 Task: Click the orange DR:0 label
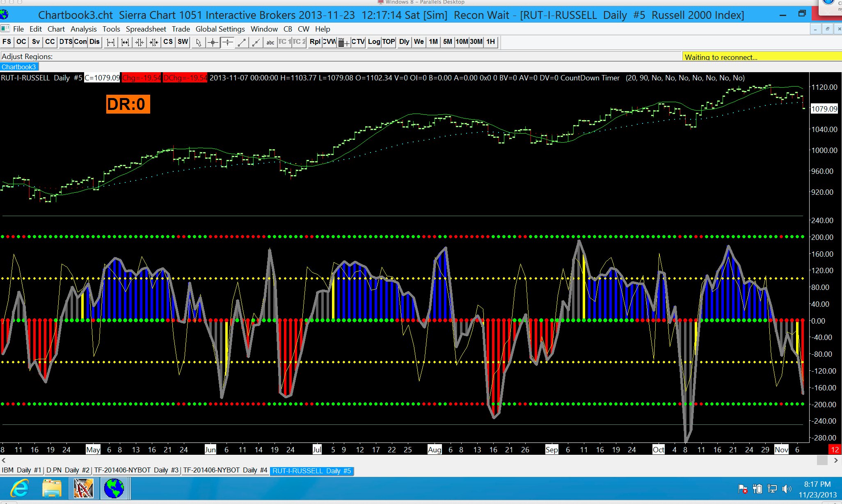click(128, 104)
